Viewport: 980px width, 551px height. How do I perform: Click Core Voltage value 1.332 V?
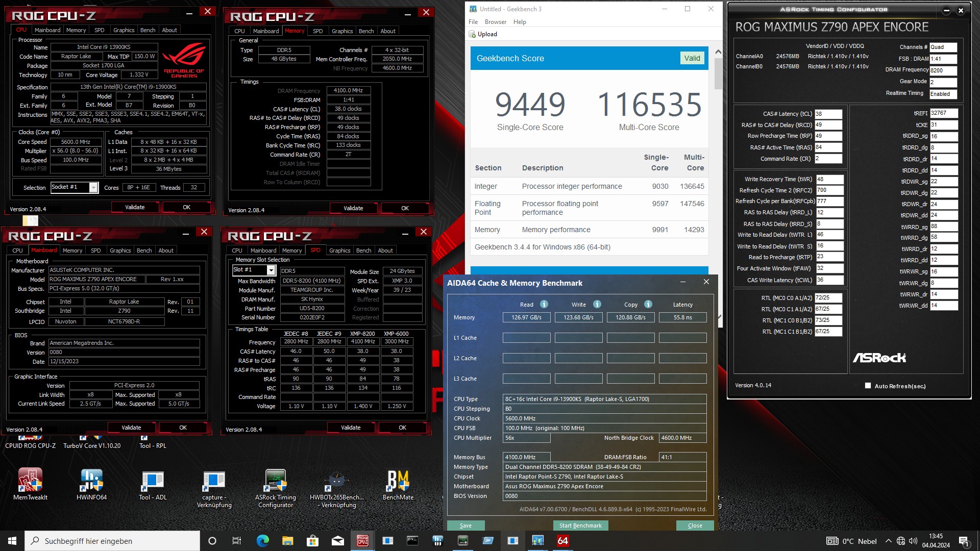click(139, 75)
